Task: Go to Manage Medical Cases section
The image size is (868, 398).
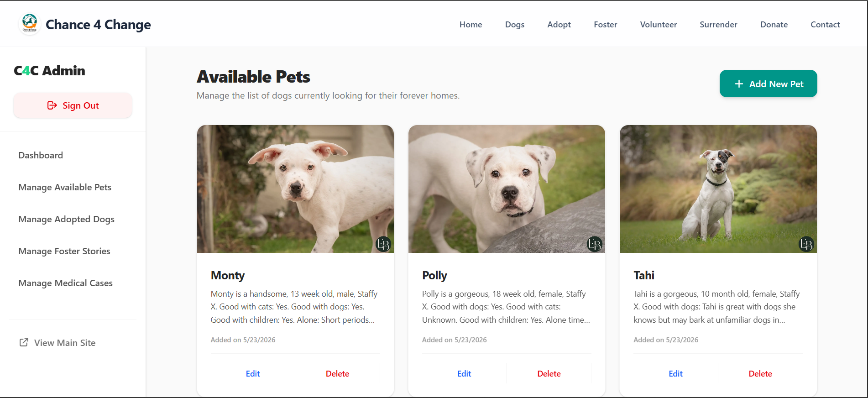Action: click(x=66, y=283)
